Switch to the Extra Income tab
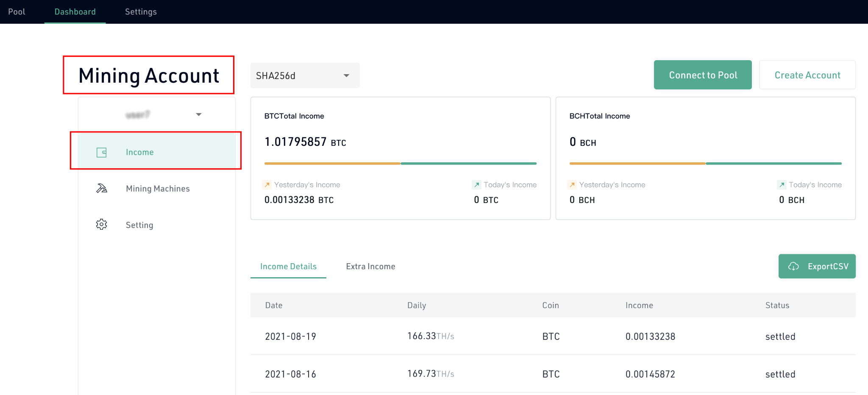This screenshot has height=395, width=868. (370, 267)
